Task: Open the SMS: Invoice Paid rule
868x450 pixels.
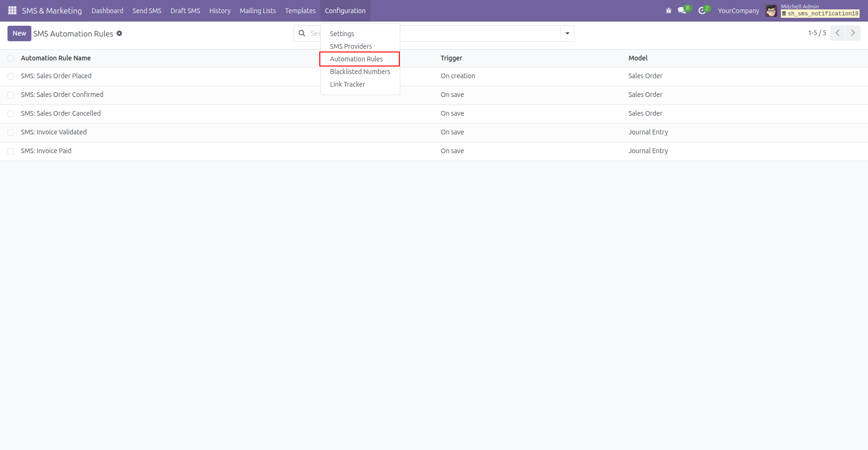Action: click(x=46, y=151)
